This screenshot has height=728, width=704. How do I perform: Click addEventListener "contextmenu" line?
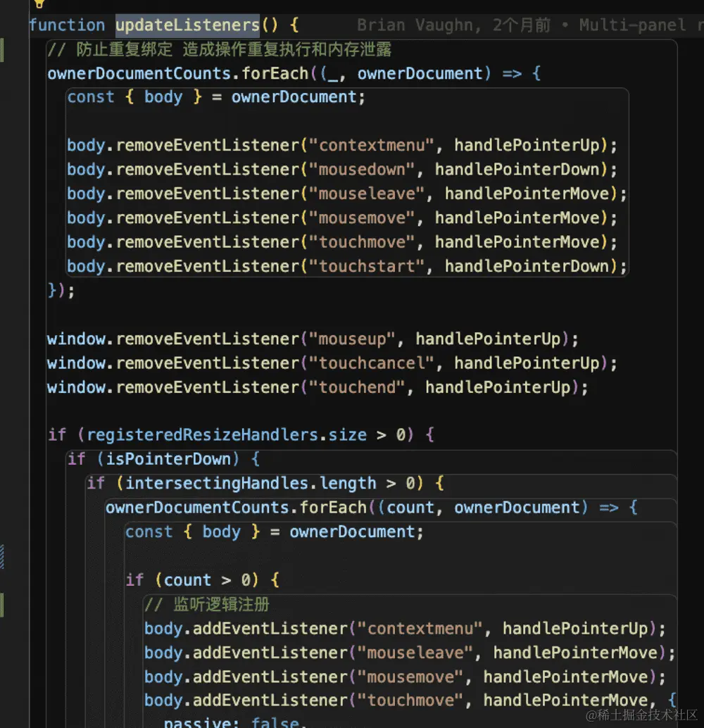click(405, 629)
